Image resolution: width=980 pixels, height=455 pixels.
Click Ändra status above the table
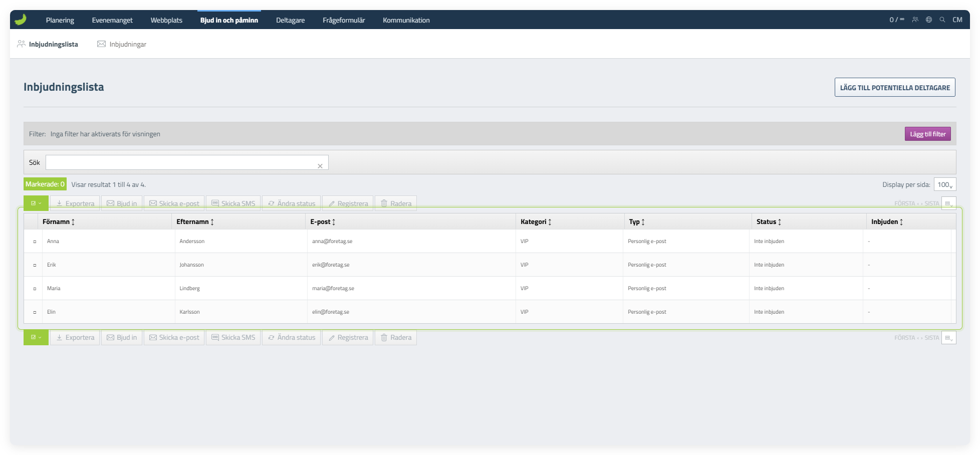292,203
